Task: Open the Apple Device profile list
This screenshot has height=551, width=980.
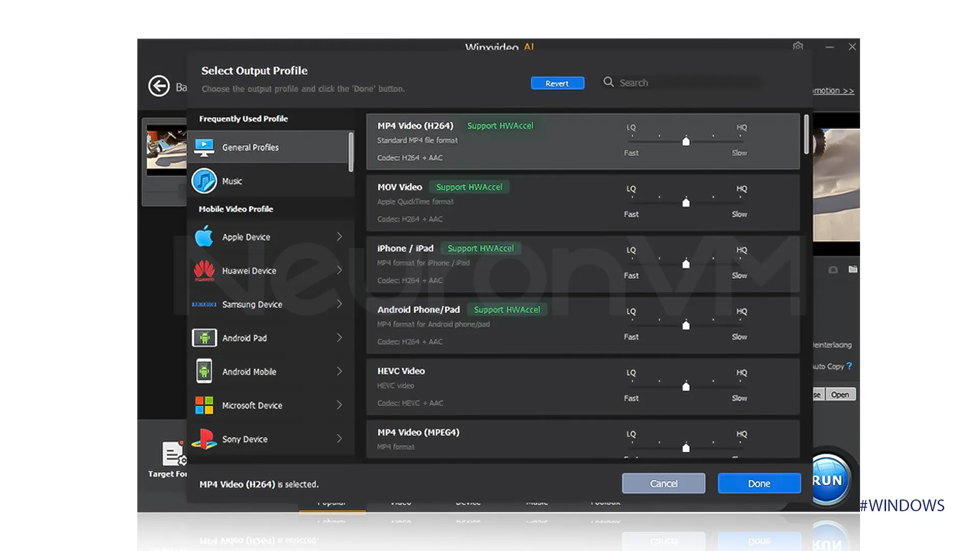Action: tap(271, 237)
